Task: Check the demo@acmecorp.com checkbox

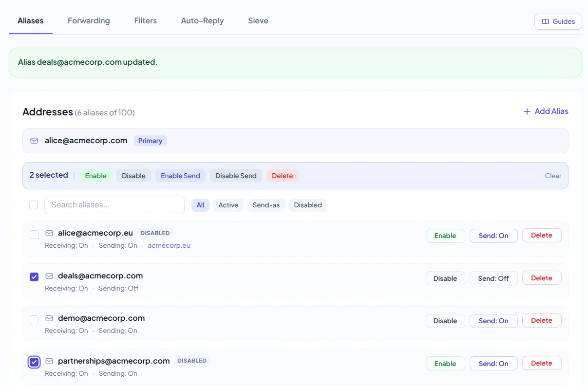Action: click(x=34, y=320)
